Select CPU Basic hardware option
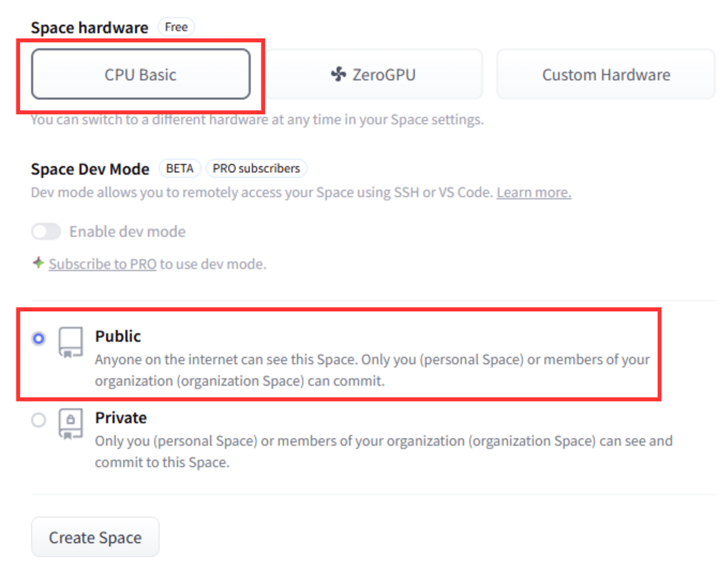This screenshot has height=565, width=728. coord(141,74)
